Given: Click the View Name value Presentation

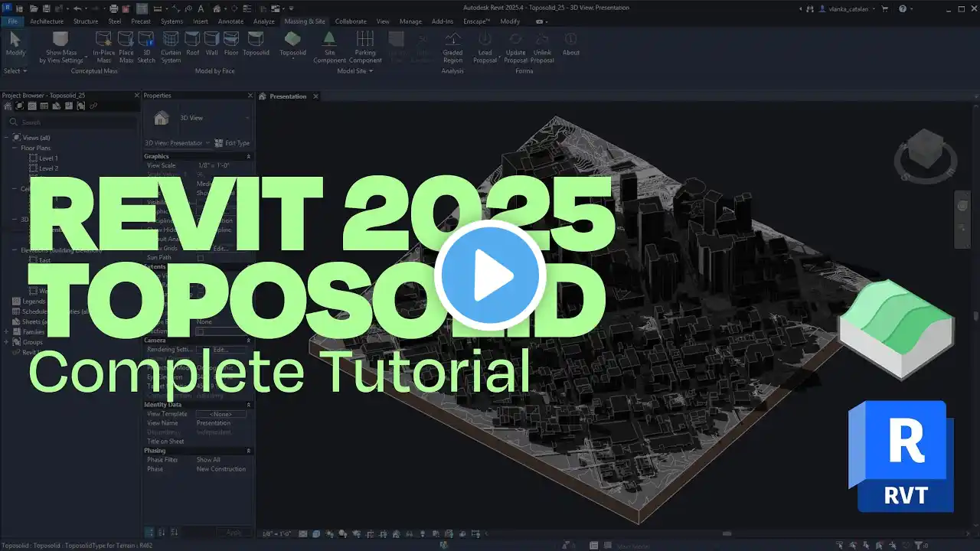Looking at the screenshot, I should click(214, 423).
